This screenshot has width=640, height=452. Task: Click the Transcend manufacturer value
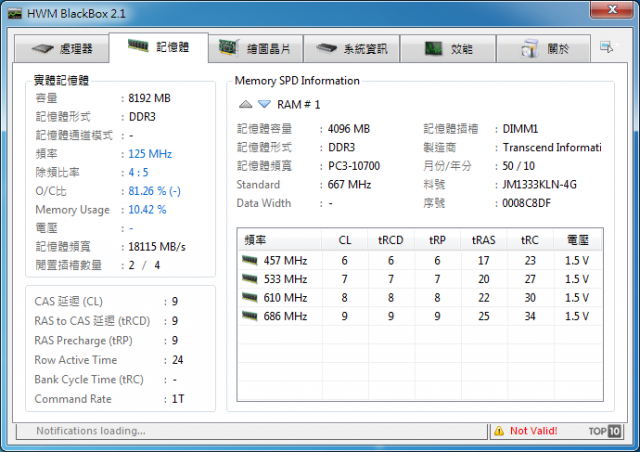552,147
